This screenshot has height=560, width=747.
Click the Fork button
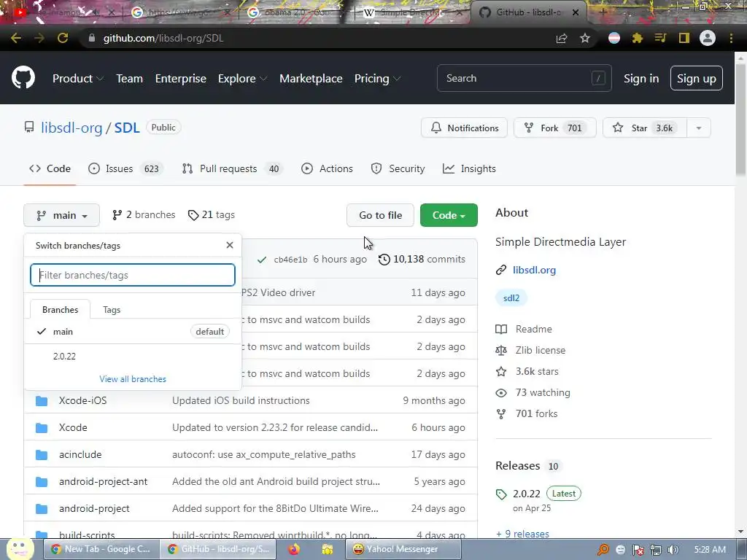point(554,128)
